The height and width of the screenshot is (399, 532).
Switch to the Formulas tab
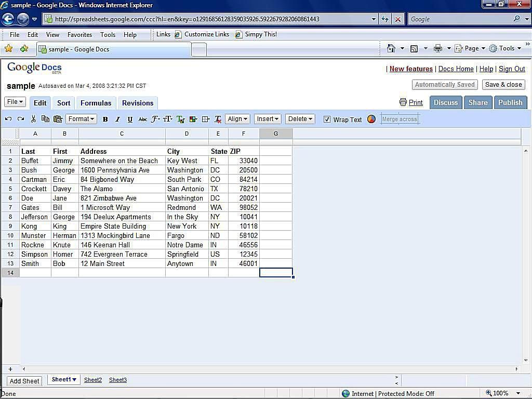(96, 103)
